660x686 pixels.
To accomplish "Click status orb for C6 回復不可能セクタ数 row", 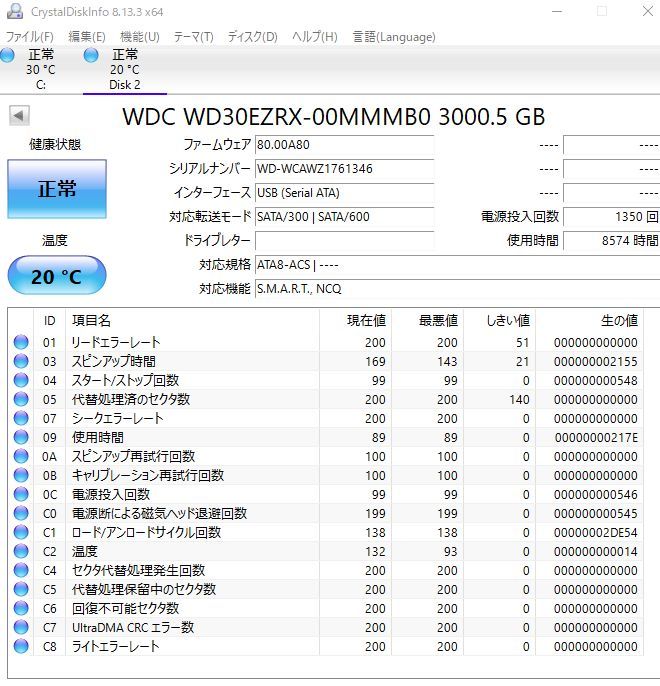I will (x=21, y=608).
